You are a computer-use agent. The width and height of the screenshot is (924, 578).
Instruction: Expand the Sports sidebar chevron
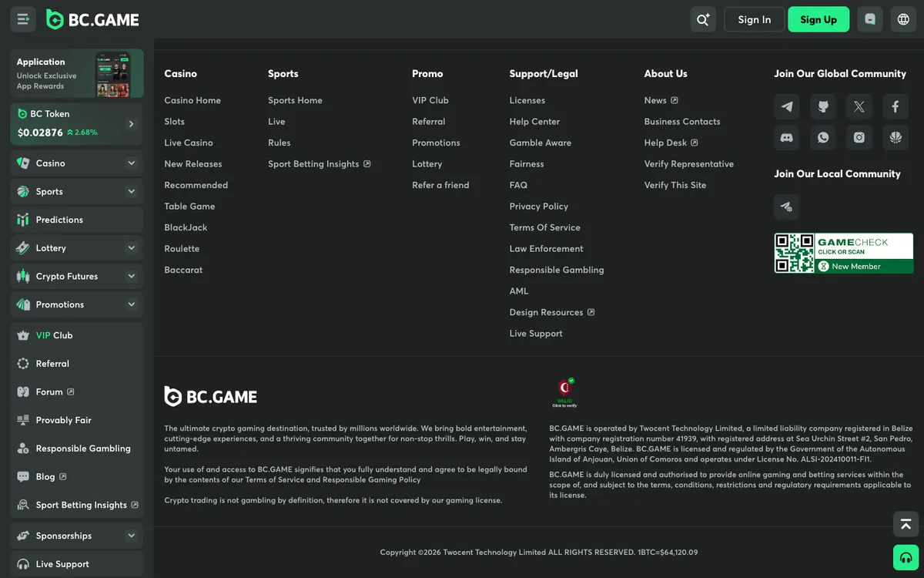(x=131, y=191)
